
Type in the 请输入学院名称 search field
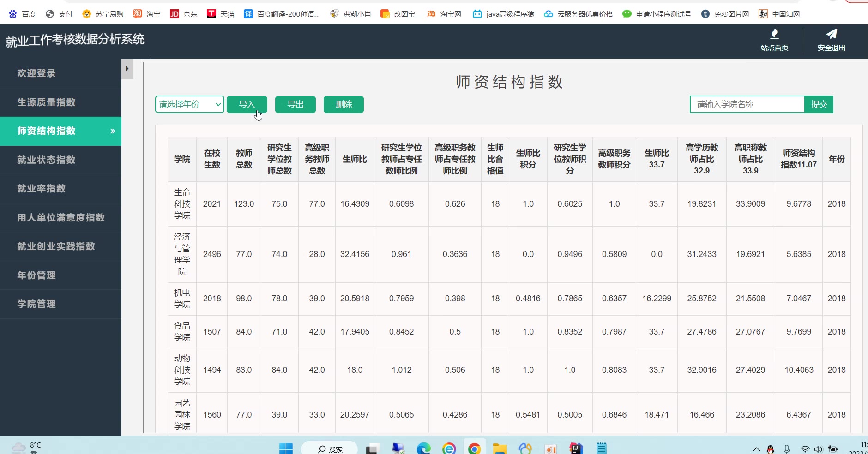tap(747, 104)
